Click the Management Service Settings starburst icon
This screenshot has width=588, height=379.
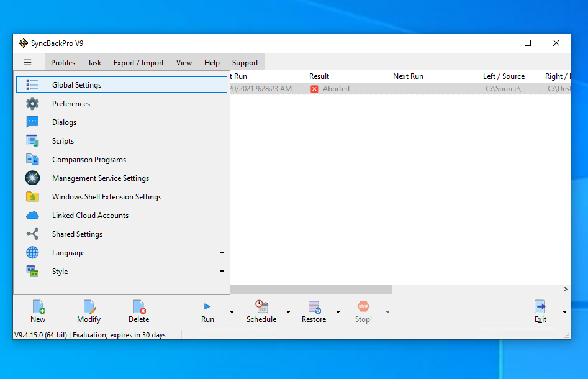32,178
